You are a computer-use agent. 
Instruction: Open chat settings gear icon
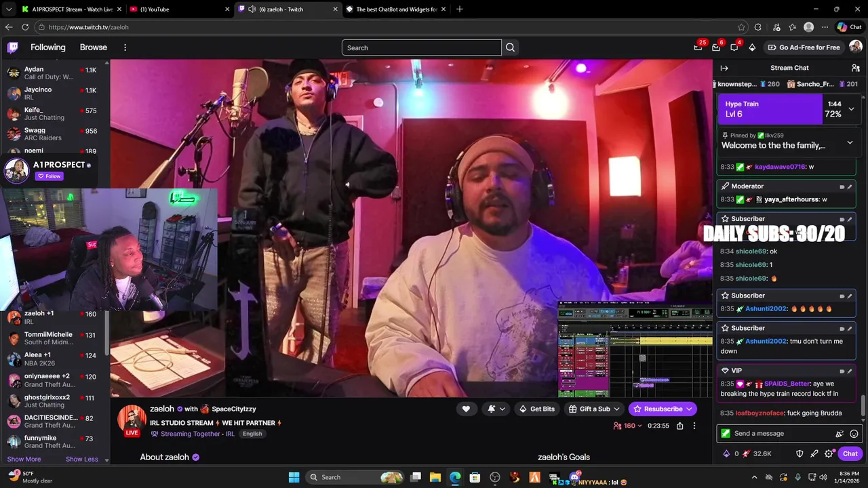coord(829,453)
